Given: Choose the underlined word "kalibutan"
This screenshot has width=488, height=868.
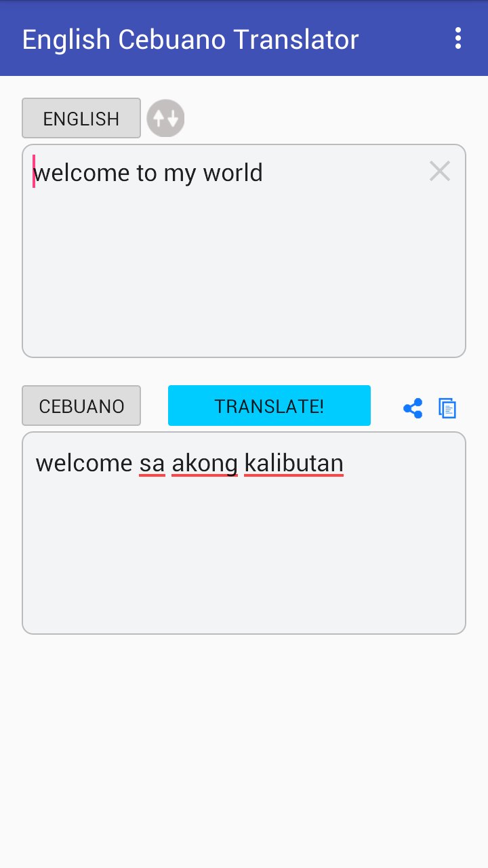Looking at the screenshot, I should (293, 464).
